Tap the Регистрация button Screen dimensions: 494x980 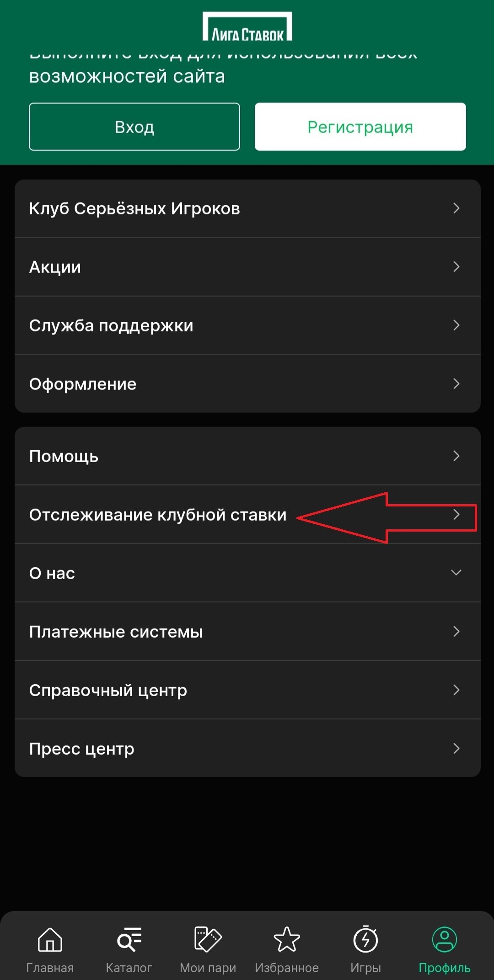360,127
